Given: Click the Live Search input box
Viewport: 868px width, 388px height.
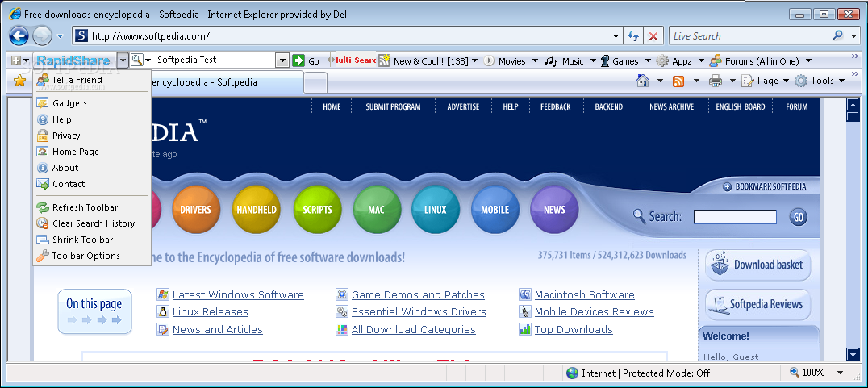Looking at the screenshot, I should click(749, 36).
